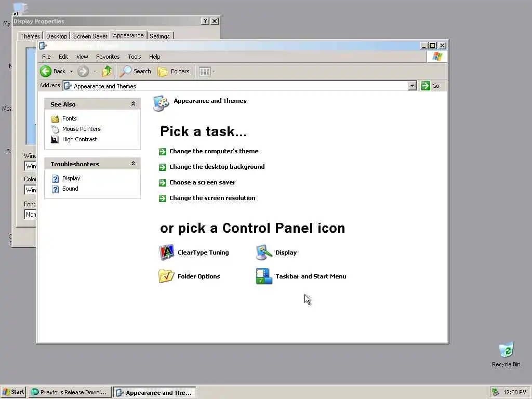Click the Appearance and Themes palette icon
This screenshot has height=399, width=532.
pyautogui.click(x=161, y=103)
